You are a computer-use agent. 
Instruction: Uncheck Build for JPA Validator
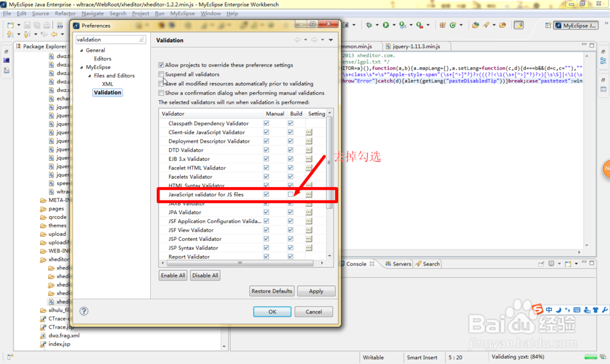click(x=290, y=212)
